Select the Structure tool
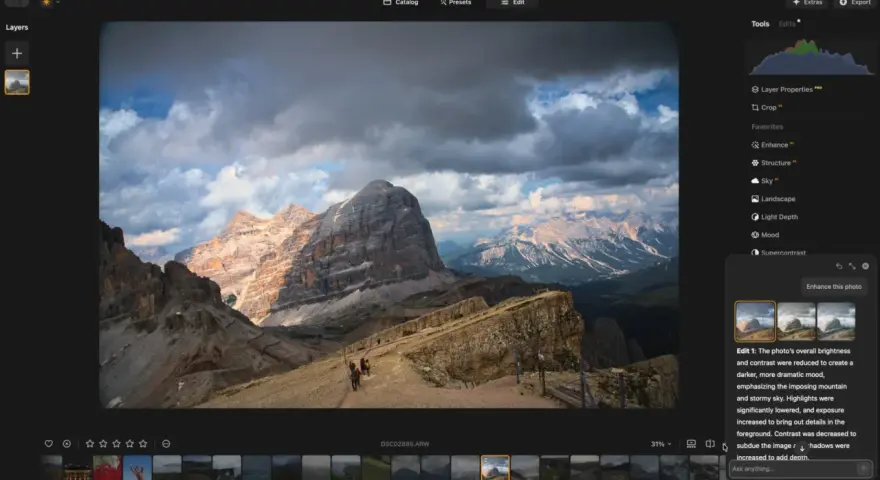The height and width of the screenshot is (480, 880). (x=773, y=163)
